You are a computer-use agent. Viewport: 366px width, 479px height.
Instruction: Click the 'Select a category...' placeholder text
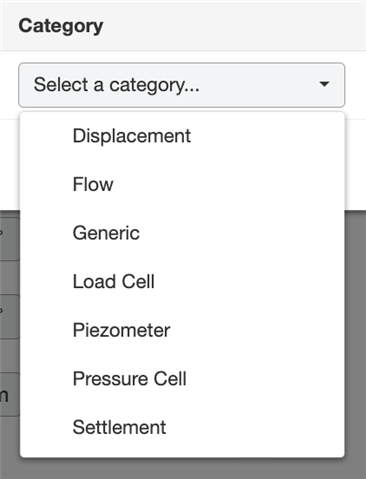coord(117,85)
